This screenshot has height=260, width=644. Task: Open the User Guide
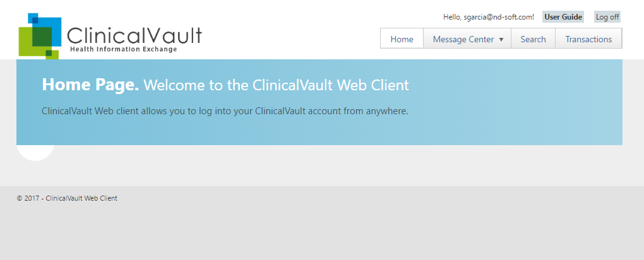pos(563,17)
